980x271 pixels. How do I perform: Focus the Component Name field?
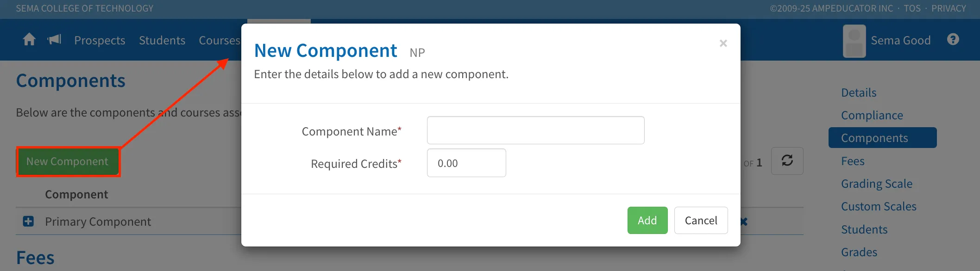535,130
